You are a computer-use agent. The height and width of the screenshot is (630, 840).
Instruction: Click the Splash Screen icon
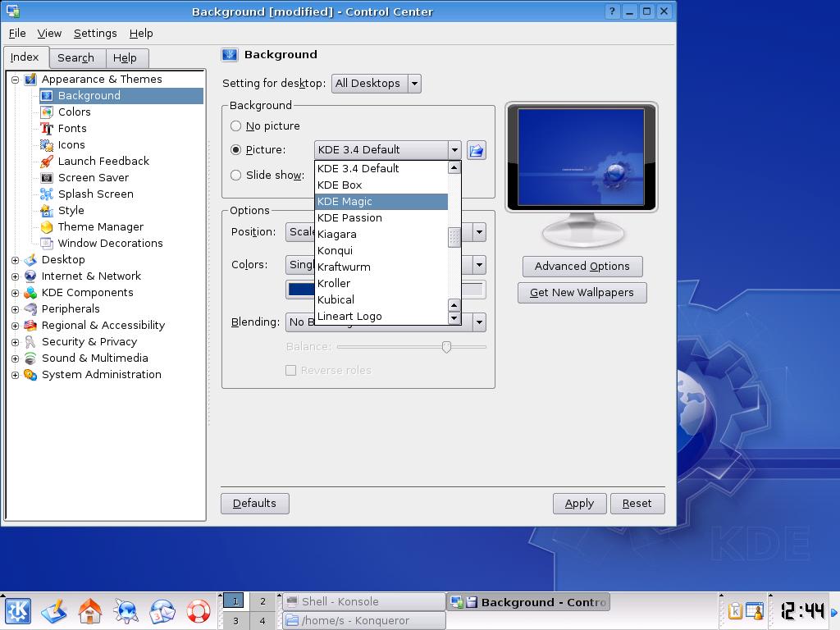[x=47, y=194]
